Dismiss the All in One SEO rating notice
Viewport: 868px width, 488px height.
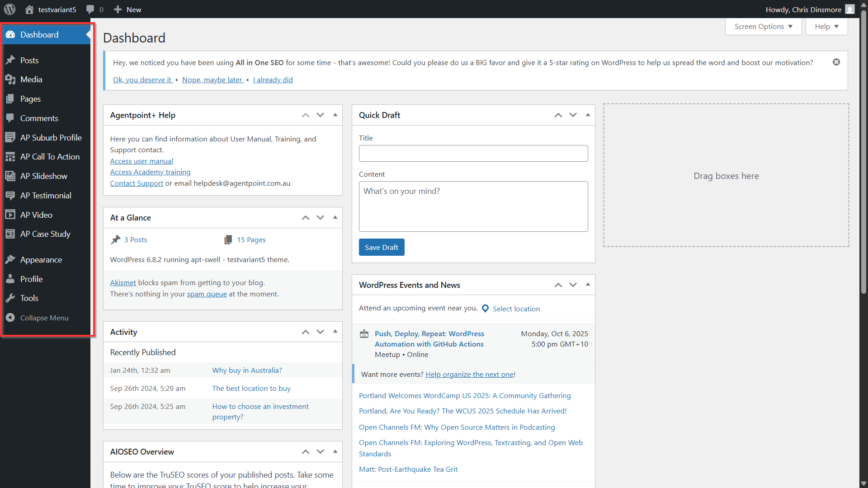click(x=836, y=62)
